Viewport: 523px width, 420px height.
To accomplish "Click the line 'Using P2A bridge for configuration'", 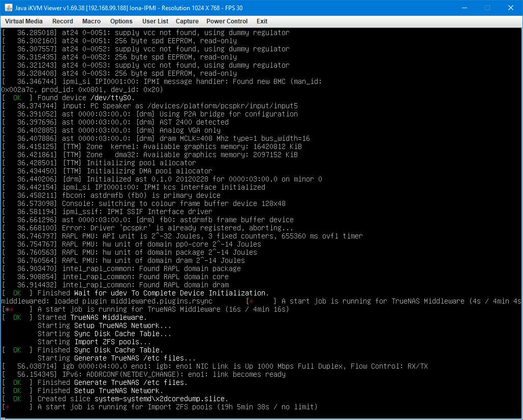I will (x=229, y=114).
